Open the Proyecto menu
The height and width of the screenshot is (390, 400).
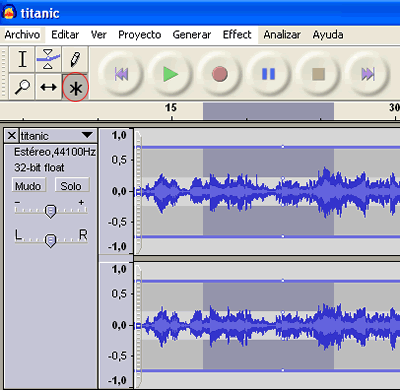pyautogui.click(x=140, y=34)
